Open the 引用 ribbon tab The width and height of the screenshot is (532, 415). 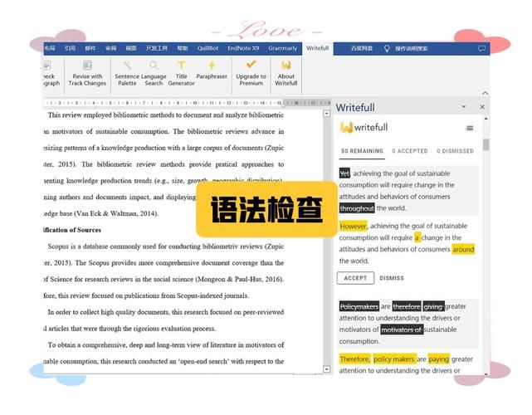click(x=70, y=48)
